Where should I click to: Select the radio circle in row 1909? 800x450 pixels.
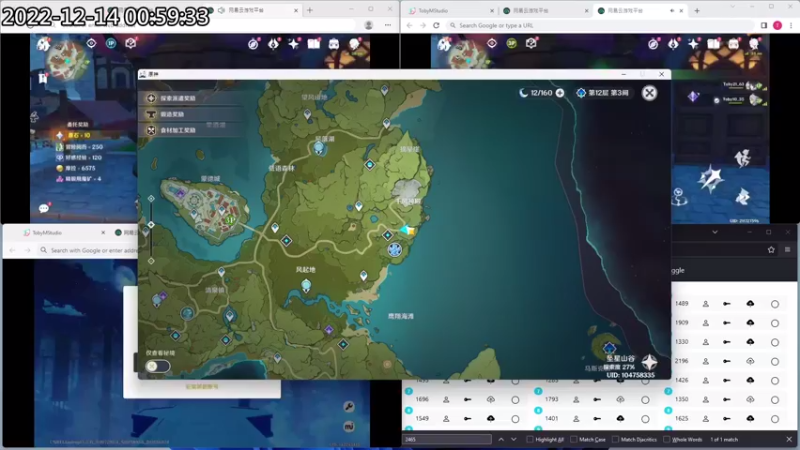(774, 323)
